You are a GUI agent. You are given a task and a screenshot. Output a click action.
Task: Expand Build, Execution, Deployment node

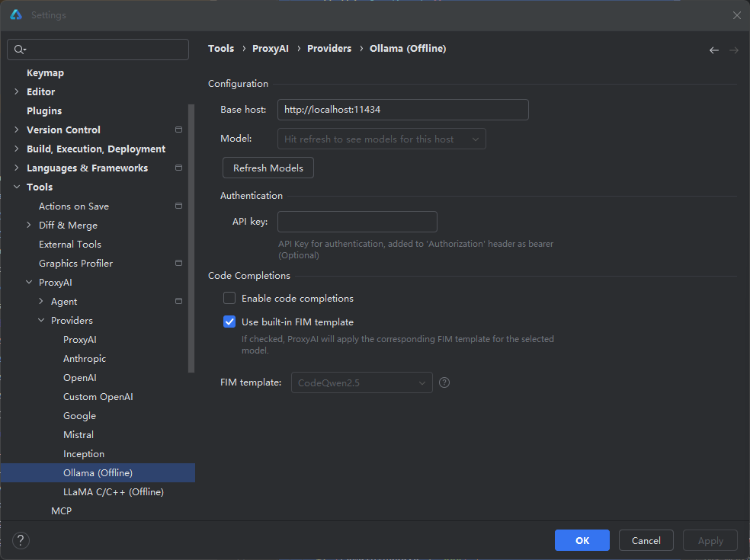(x=17, y=149)
